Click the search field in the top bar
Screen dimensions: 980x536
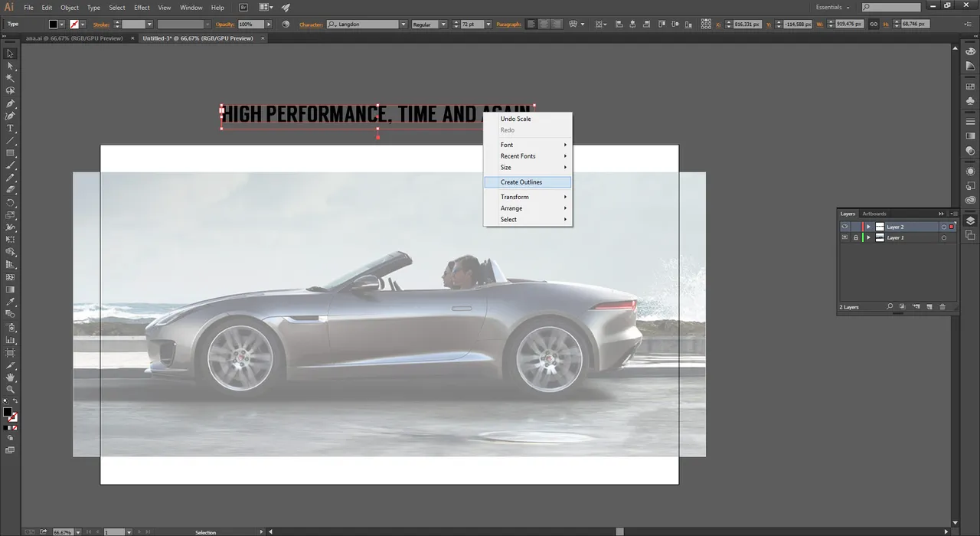point(892,8)
